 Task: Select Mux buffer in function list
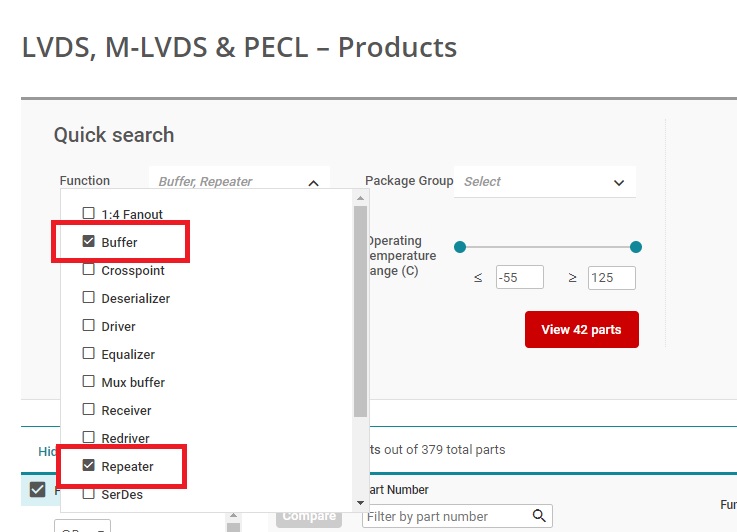(x=89, y=382)
